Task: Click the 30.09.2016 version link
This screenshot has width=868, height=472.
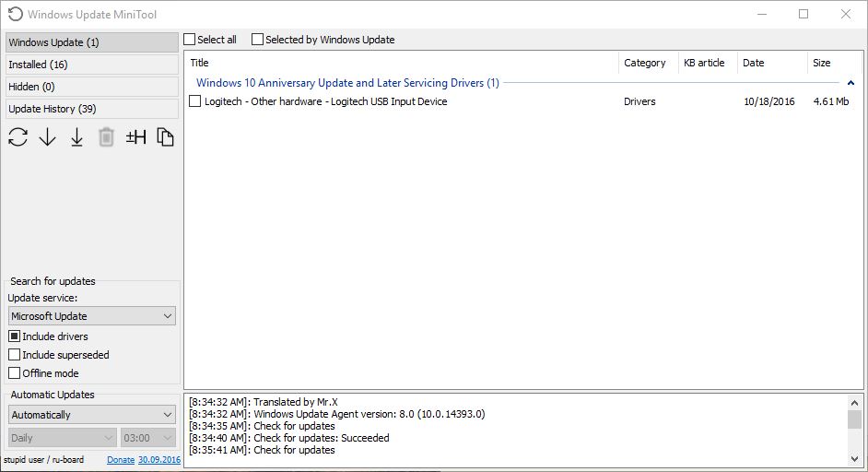Action: click(159, 460)
